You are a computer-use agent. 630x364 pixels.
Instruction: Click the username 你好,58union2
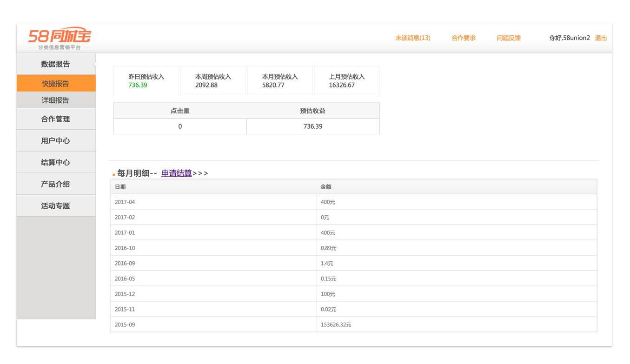click(570, 38)
